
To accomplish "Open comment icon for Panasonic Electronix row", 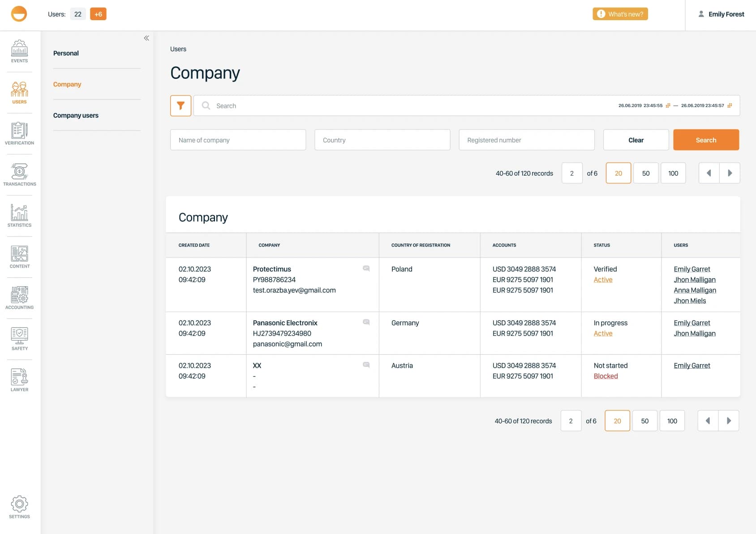I will [366, 322].
